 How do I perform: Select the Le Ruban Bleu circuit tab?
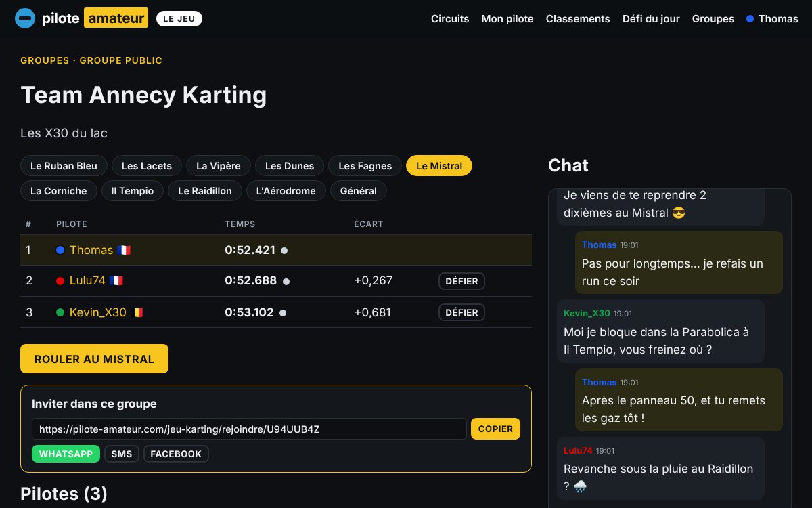(64, 166)
